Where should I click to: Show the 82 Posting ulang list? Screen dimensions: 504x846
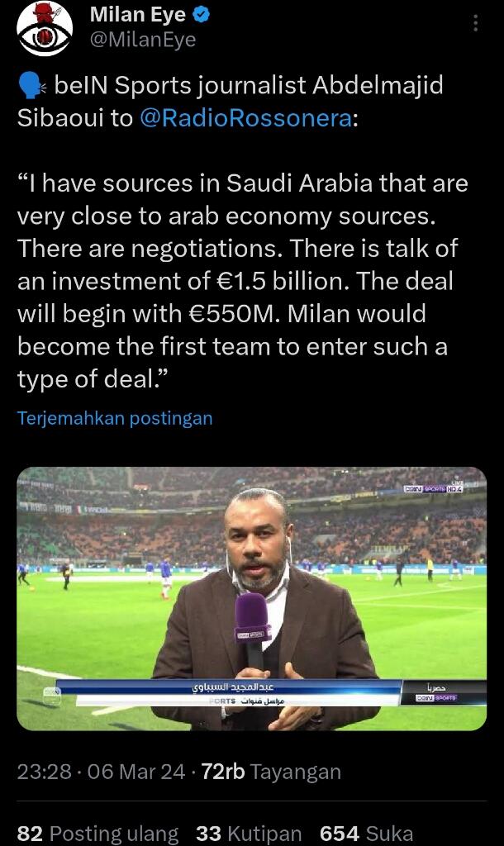[97, 833]
